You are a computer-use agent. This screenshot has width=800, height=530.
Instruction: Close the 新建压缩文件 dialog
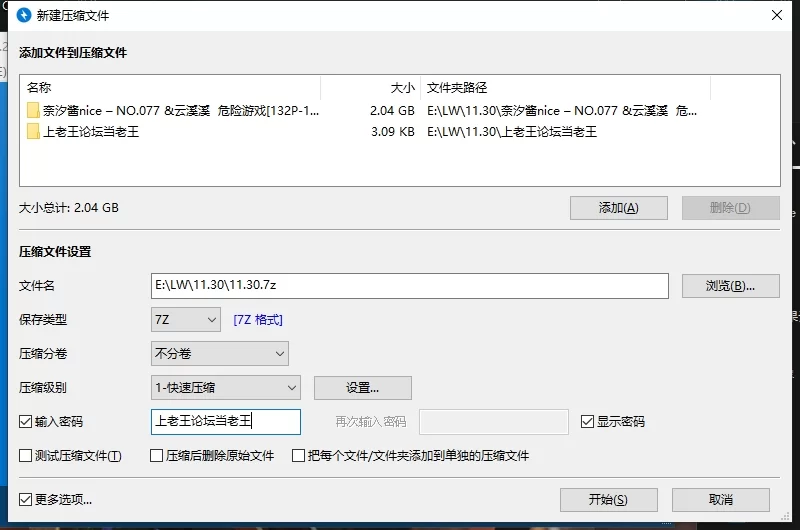(777, 15)
